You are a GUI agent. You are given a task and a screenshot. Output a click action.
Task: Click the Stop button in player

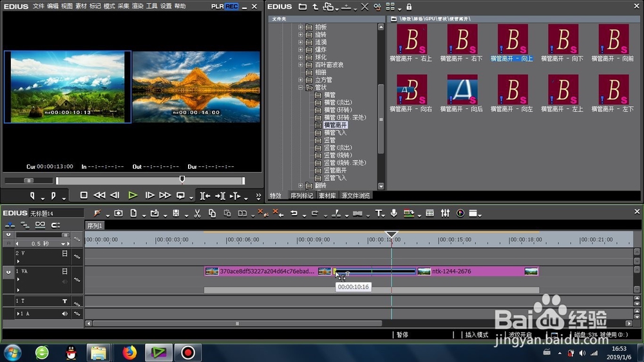[84, 196]
